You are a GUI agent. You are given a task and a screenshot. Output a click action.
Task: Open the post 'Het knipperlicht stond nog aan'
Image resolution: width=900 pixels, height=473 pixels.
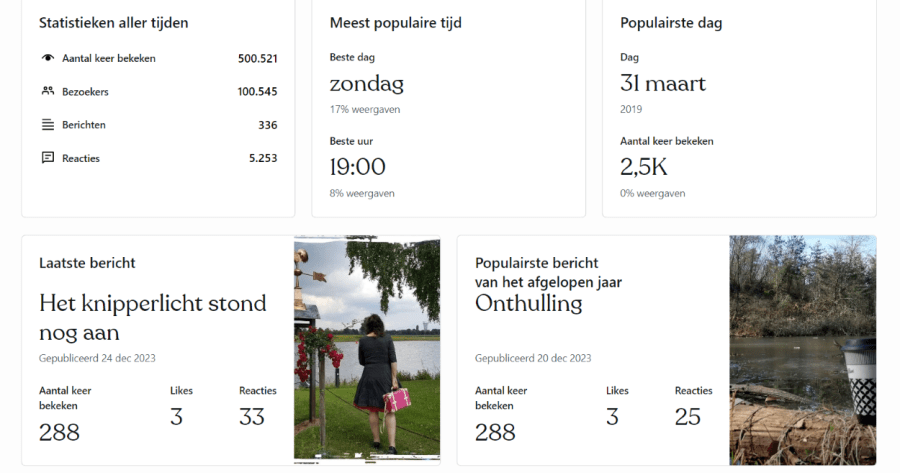pos(152,316)
